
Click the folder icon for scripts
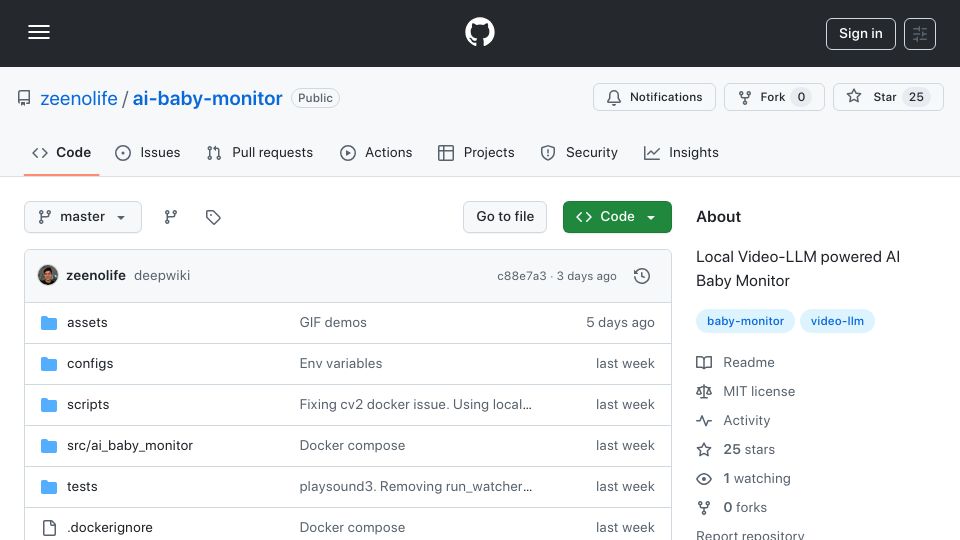click(x=49, y=405)
